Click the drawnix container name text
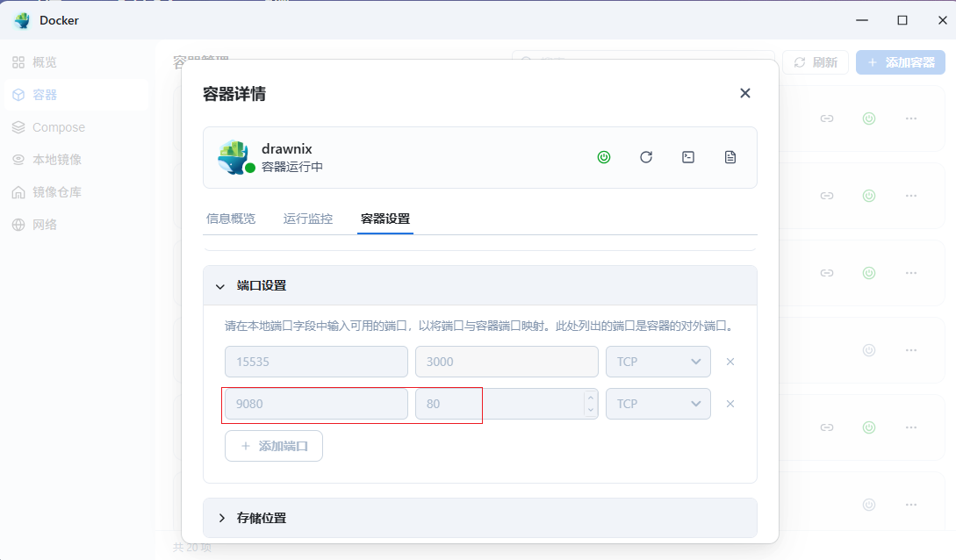956x560 pixels. tap(286, 148)
